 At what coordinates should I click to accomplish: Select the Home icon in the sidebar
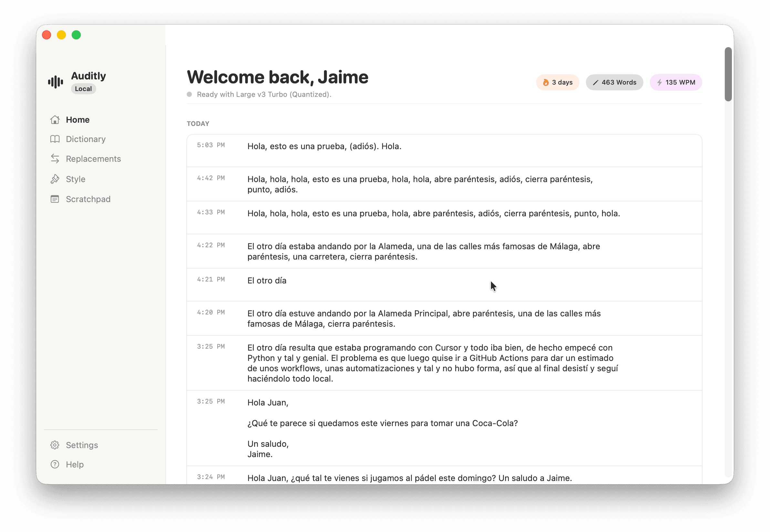(55, 119)
